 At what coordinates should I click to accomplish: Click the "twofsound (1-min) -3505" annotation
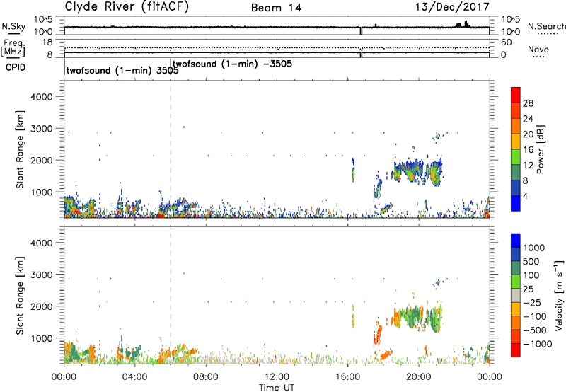click(x=233, y=64)
